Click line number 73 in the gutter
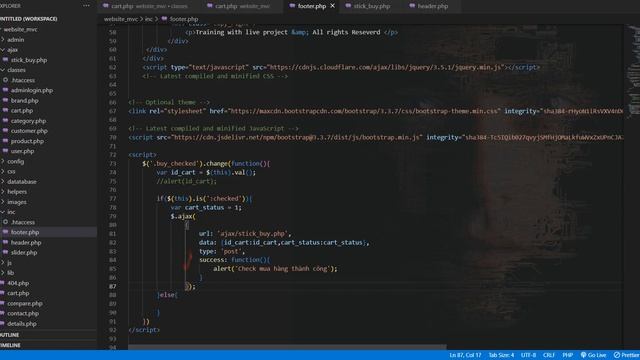The width and height of the screenshot is (640, 360). pyautogui.click(x=113, y=163)
